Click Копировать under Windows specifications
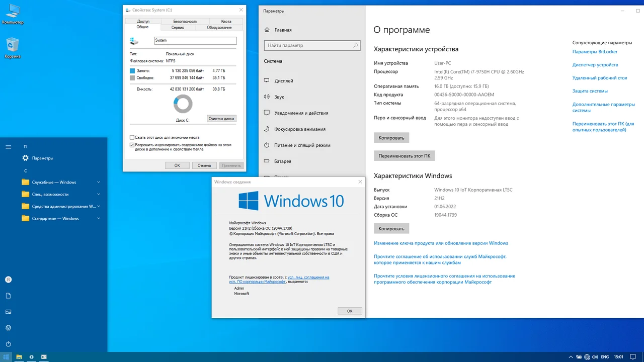Viewport: 644px width, 362px height. click(x=391, y=228)
